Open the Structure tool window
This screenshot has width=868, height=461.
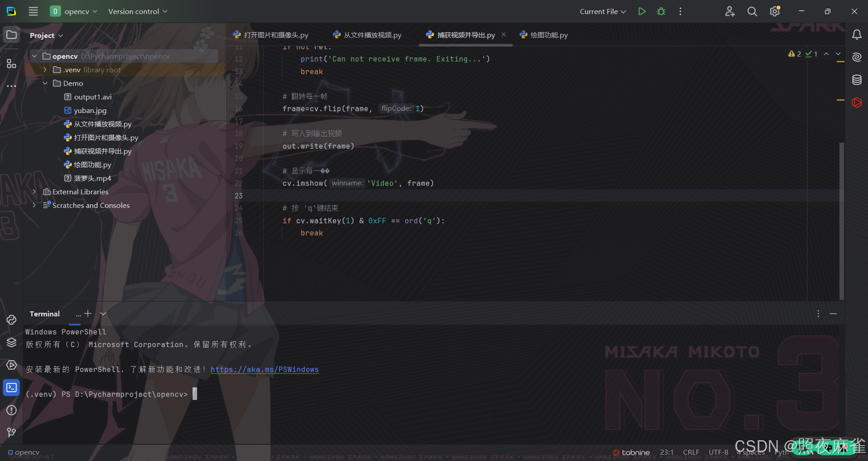click(11, 63)
